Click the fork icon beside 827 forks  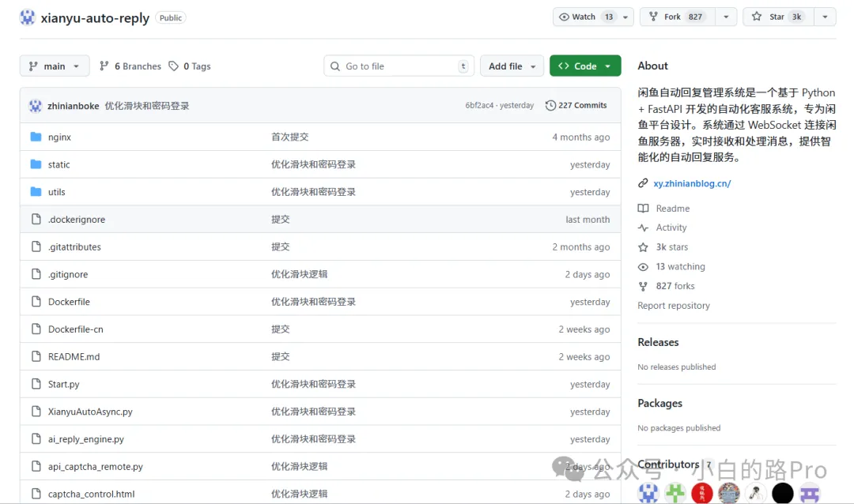click(x=643, y=286)
